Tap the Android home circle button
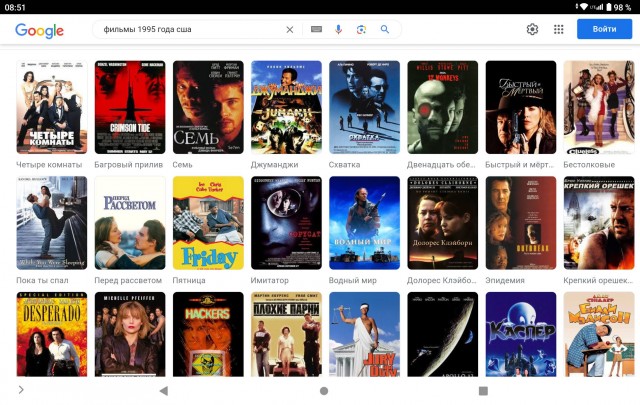This screenshot has width=640, height=405. (x=324, y=391)
